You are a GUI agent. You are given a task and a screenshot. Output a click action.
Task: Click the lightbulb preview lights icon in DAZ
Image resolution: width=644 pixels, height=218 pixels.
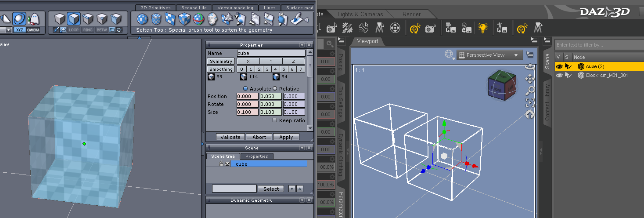coord(482,29)
